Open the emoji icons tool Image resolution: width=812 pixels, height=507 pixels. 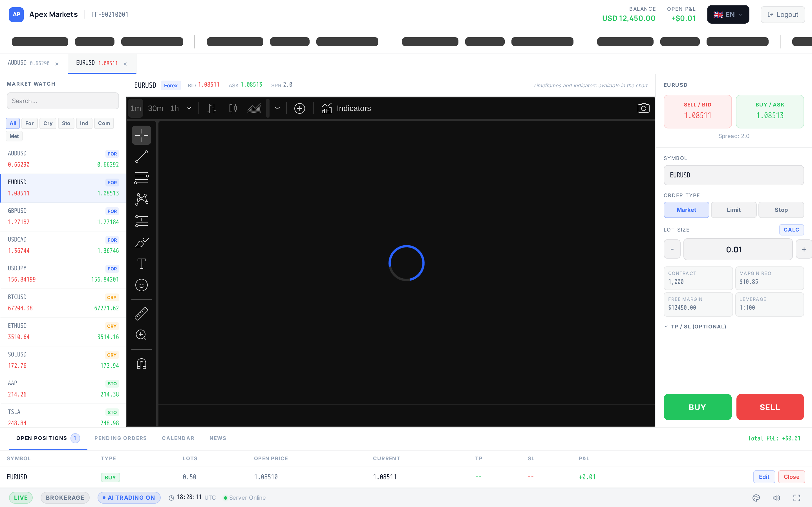coord(141,285)
